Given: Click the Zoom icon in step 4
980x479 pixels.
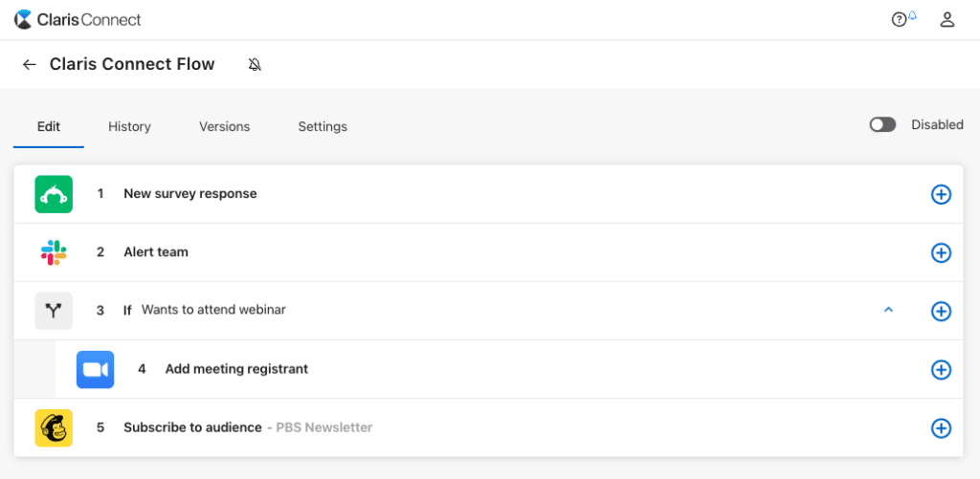Looking at the screenshot, I should pyautogui.click(x=95, y=370).
